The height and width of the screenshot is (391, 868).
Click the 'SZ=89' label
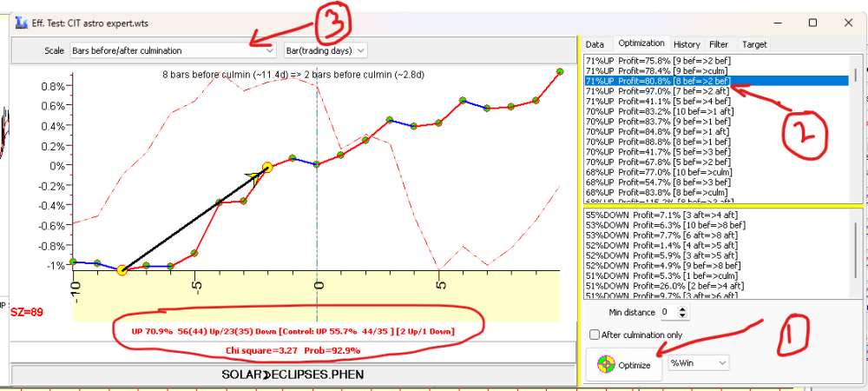pyautogui.click(x=27, y=312)
